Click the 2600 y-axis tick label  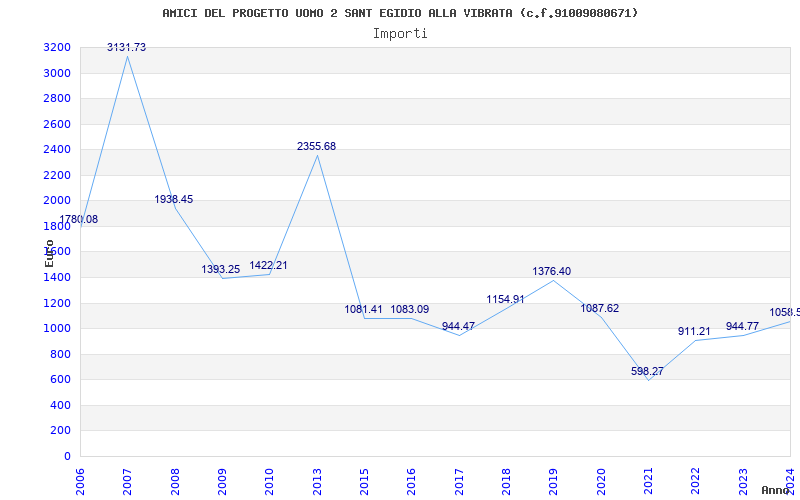(x=57, y=124)
